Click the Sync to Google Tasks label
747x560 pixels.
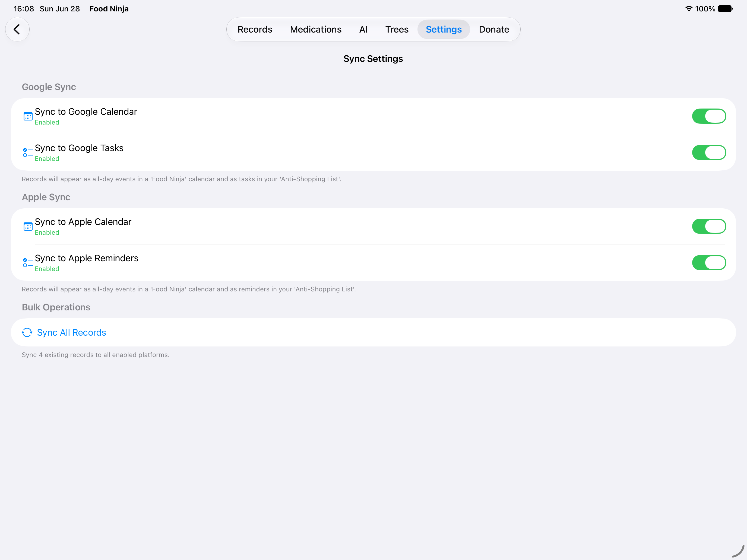click(x=79, y=148)
